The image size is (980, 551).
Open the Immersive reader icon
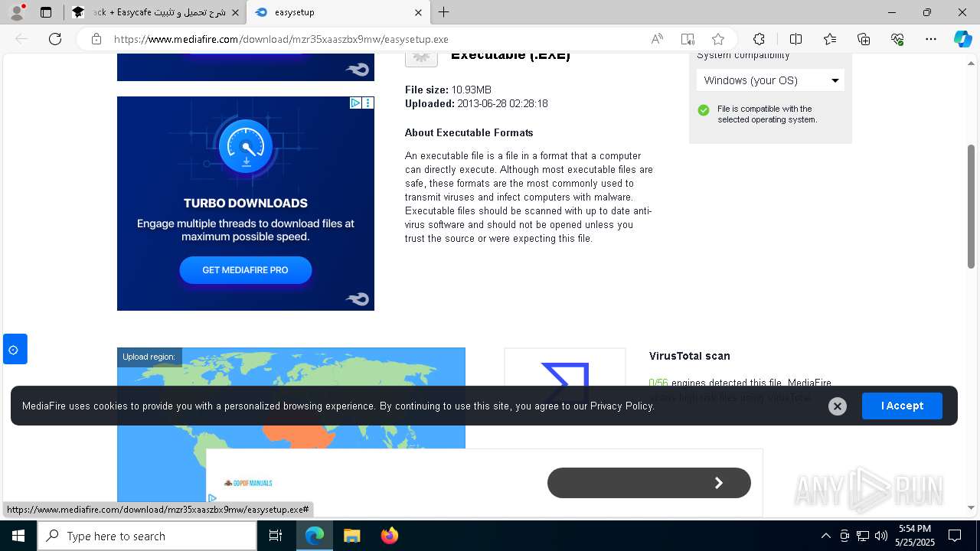pos(688,39)
